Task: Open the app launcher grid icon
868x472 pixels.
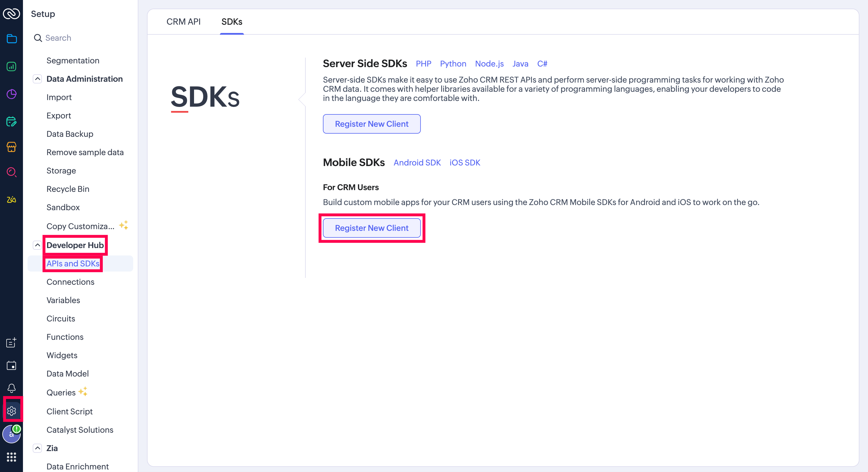Action: 11,457
